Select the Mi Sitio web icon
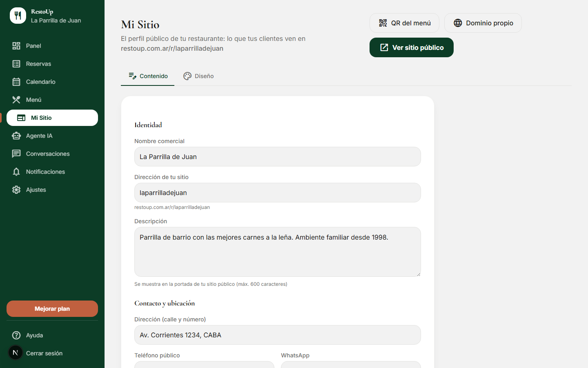588x368 pixels. (21, 118)
